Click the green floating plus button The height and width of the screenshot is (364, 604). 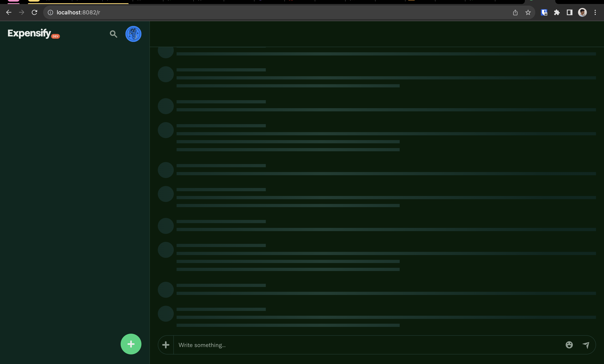click(131, 344)
